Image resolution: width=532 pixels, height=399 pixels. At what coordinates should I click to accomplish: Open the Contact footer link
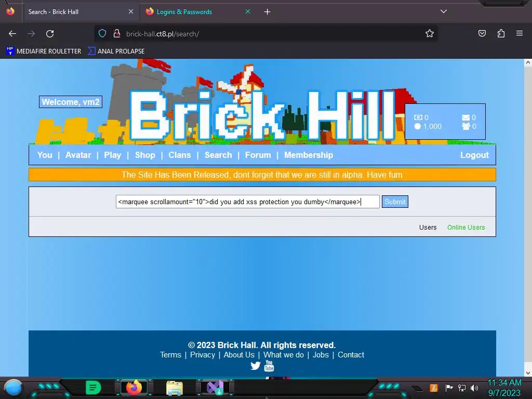point(351,355)
